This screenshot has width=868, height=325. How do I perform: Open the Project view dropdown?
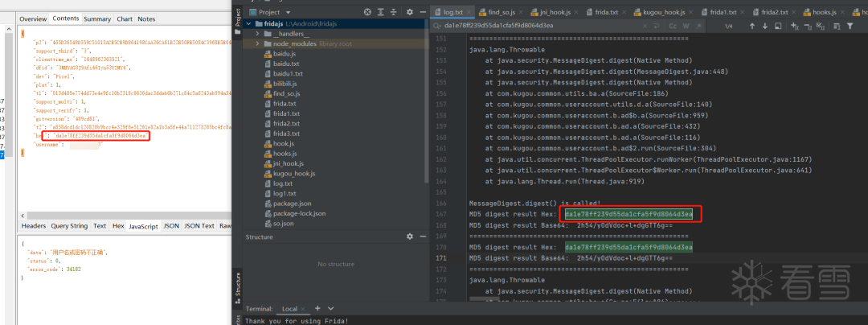pyautogui.click(x=272, y=12)
